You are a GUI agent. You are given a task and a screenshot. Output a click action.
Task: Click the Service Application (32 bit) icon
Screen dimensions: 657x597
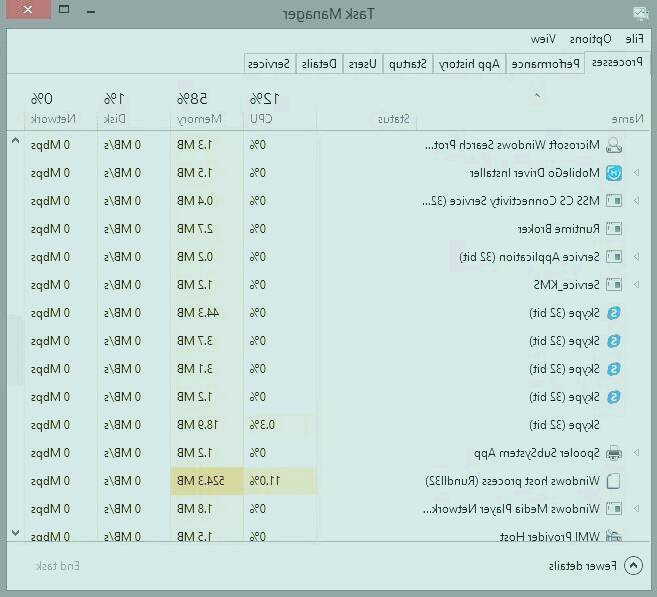(614, 257)
